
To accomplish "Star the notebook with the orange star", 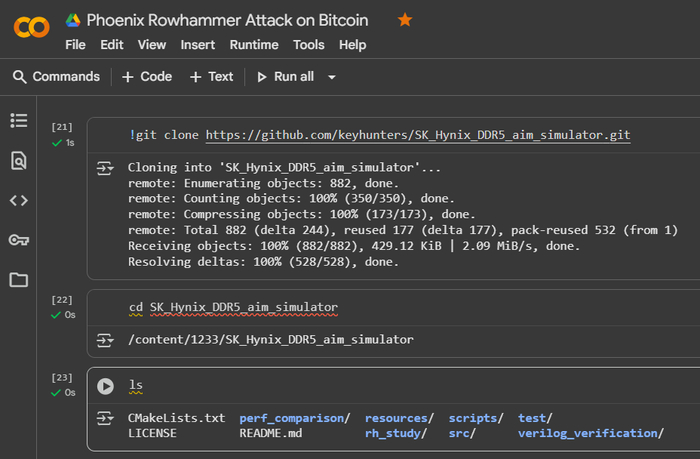I will tap(405, 20).
